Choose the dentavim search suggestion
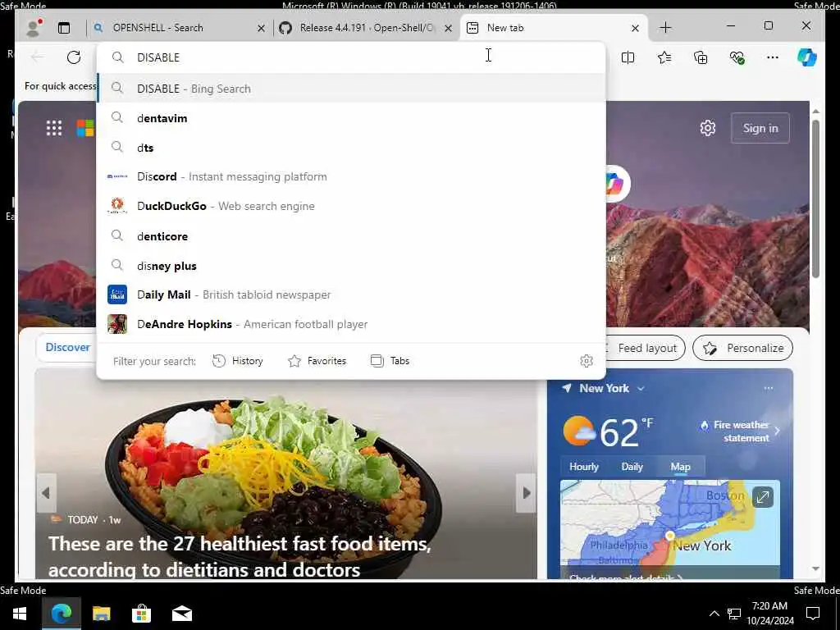This screenshot has width=840, height=630. 351,118
